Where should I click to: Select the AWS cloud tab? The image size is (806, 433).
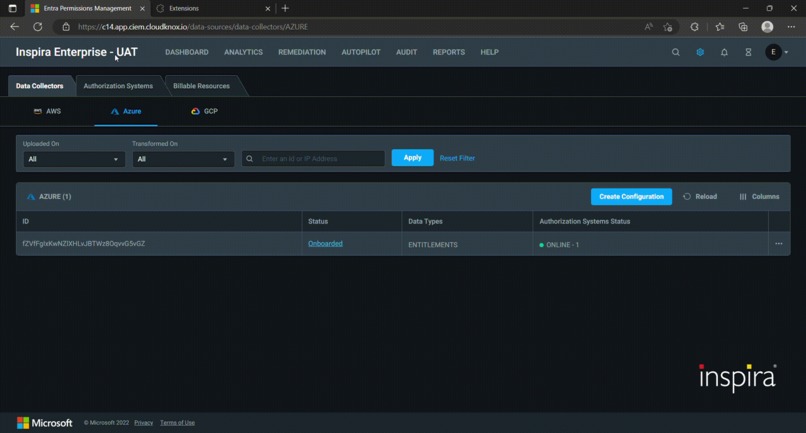47,111
